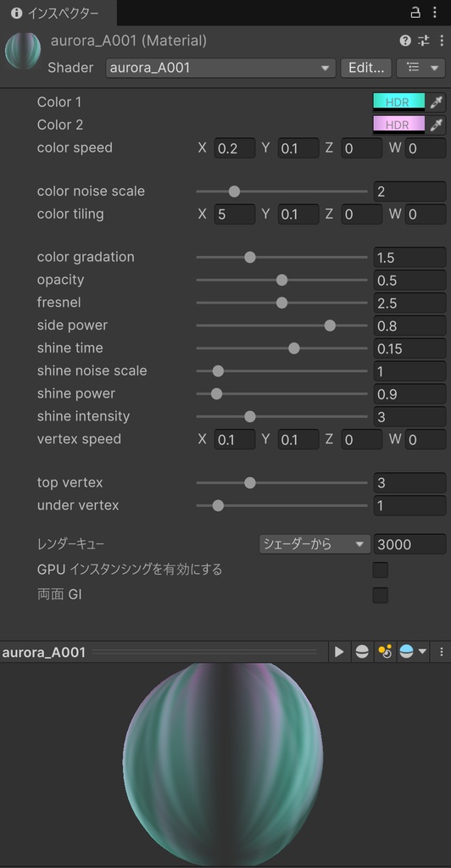Click the top vertex slider handle

(250, 482)
